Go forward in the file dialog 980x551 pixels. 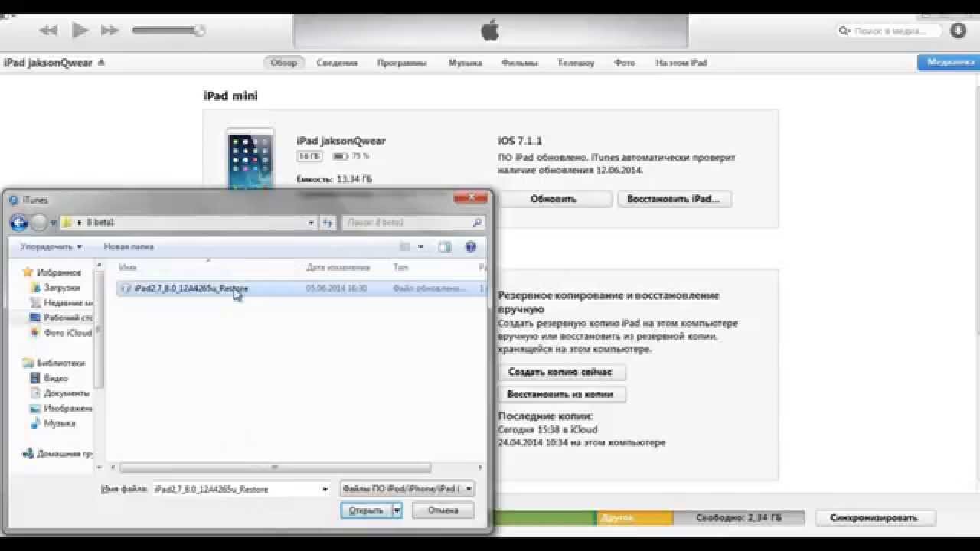tap(39, 223)
